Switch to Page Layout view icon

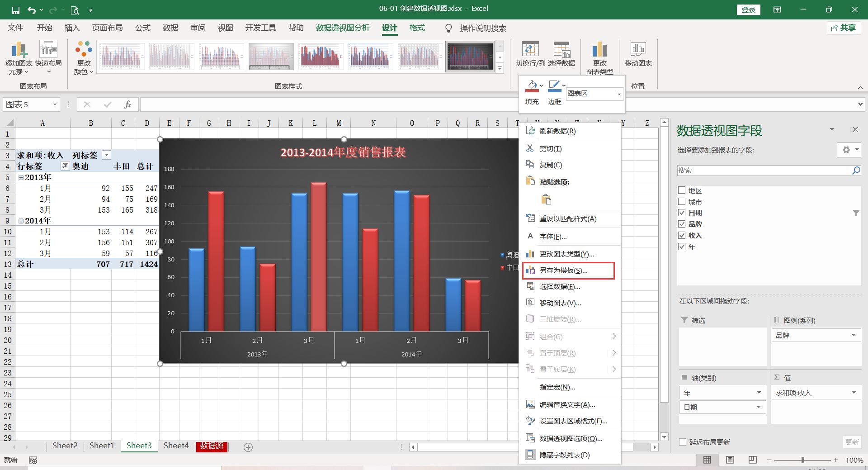[x=730, y=460]
